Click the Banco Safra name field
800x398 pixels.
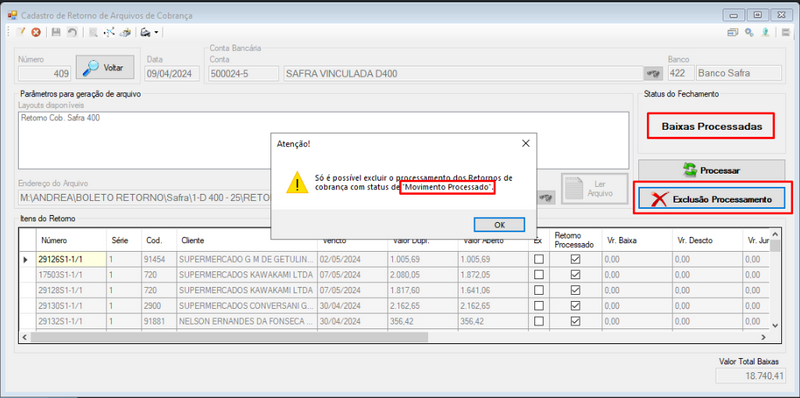click(739, 73)
